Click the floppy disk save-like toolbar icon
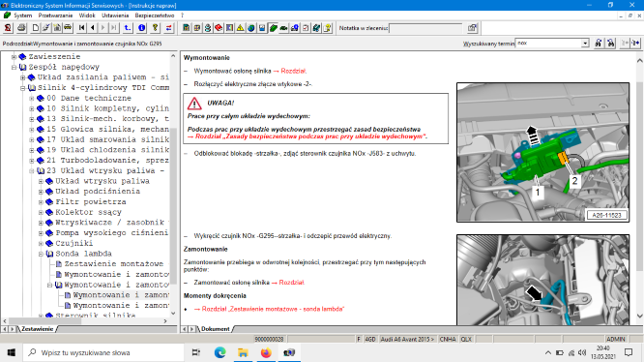Image resolution: width=644 pixels, height=362 pixels. coord(262,28)
